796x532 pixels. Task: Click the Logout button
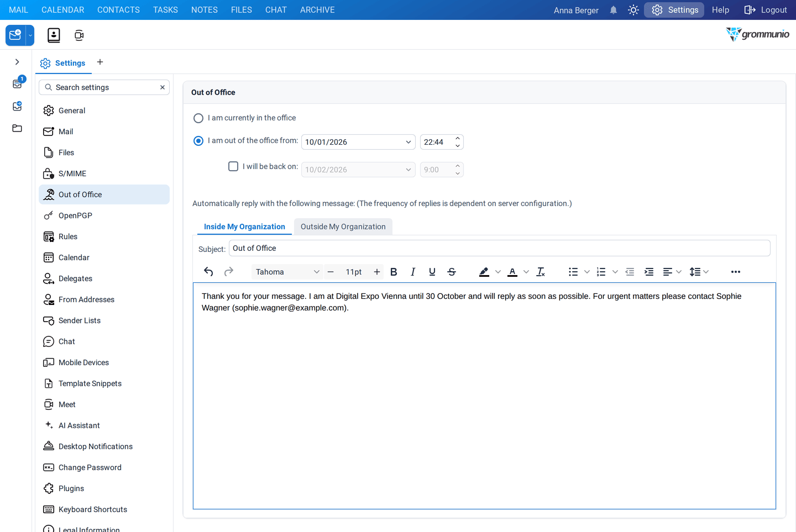coord(766,10)
